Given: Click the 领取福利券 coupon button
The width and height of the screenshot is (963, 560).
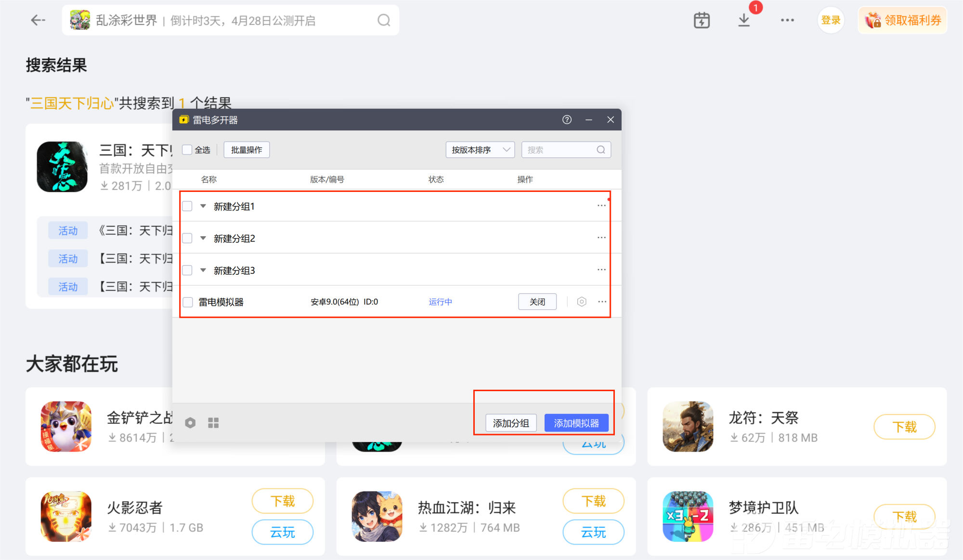Looking at the screenshot, I should (x=903, y=20).
